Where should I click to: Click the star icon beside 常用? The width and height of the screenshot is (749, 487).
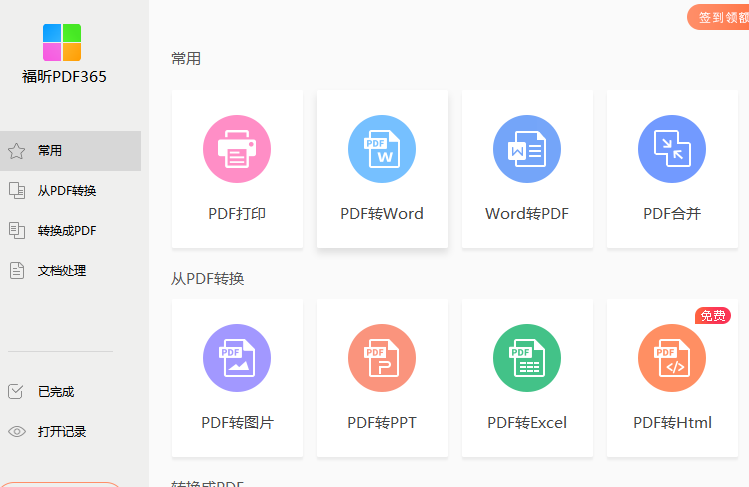(17, 151)
